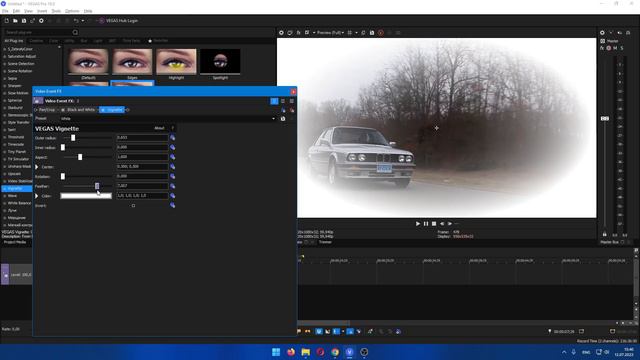Open overlays grid dropdown arrow in preview toolbar
This screenshot has width=640, height=360.
[x=356, y=33]
